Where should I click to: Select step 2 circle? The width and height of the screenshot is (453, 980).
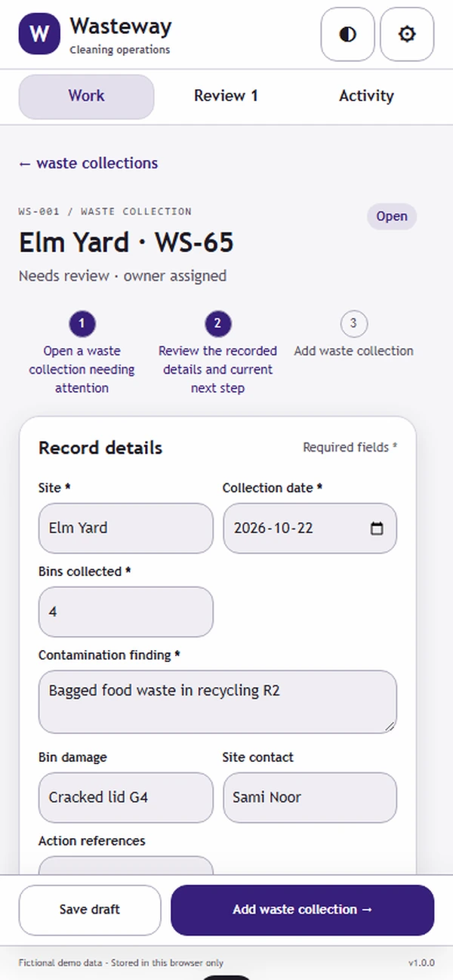coord(217,325)
